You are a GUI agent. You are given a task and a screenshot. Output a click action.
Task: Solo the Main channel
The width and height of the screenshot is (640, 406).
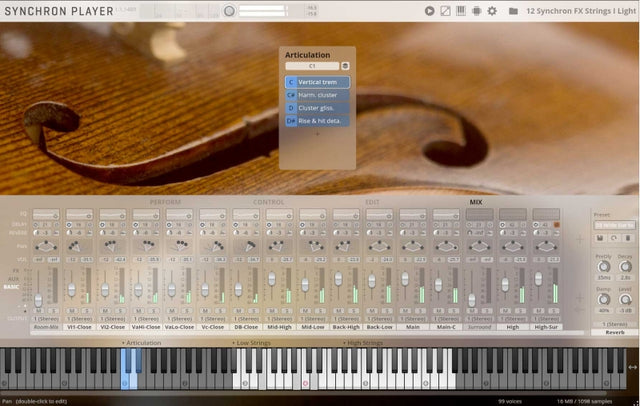coord(418,311)
